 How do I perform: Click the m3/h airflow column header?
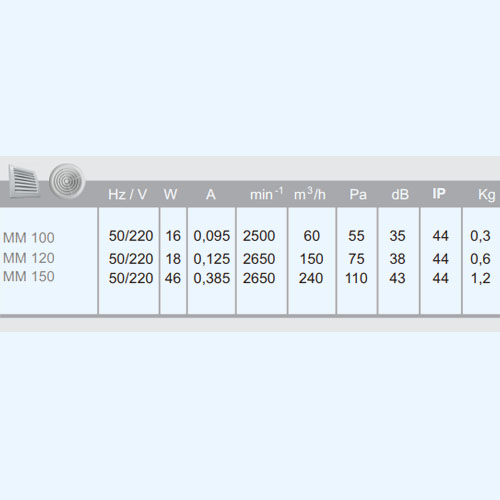coord(310,194)
